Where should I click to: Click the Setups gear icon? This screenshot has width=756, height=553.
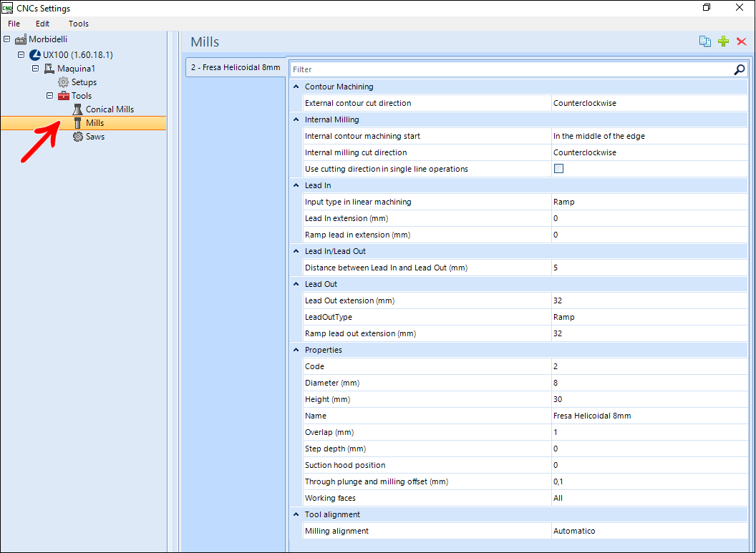(63, 82)
